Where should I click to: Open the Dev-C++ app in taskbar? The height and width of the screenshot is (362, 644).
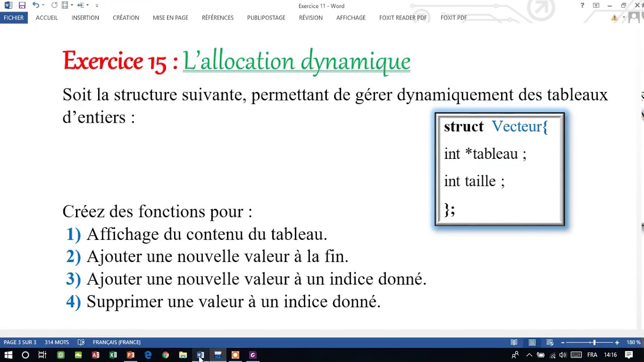pos(218,355)
